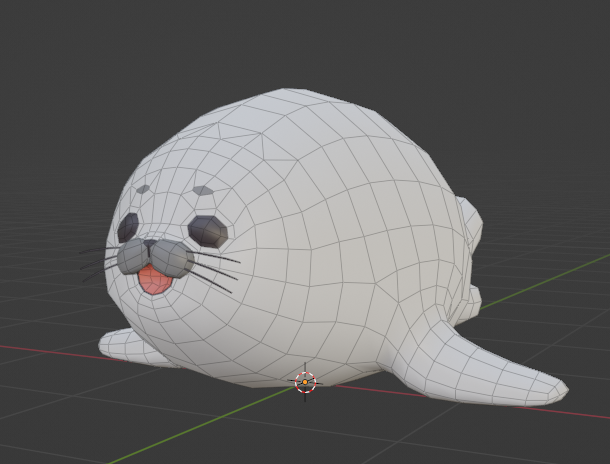This screenshot has width=610, height=464.
Task: Select the smaller black eye on the far side
Action: coord(128,227)
